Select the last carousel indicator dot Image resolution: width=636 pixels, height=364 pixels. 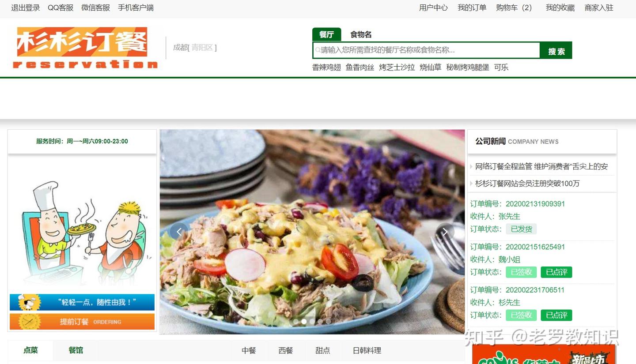point(329,322)
